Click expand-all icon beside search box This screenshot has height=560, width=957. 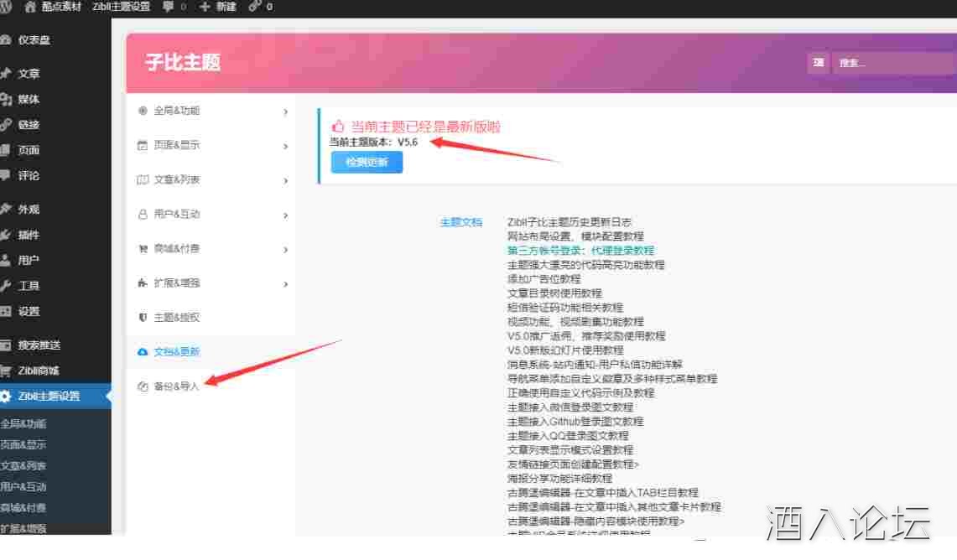coord(819,63)
